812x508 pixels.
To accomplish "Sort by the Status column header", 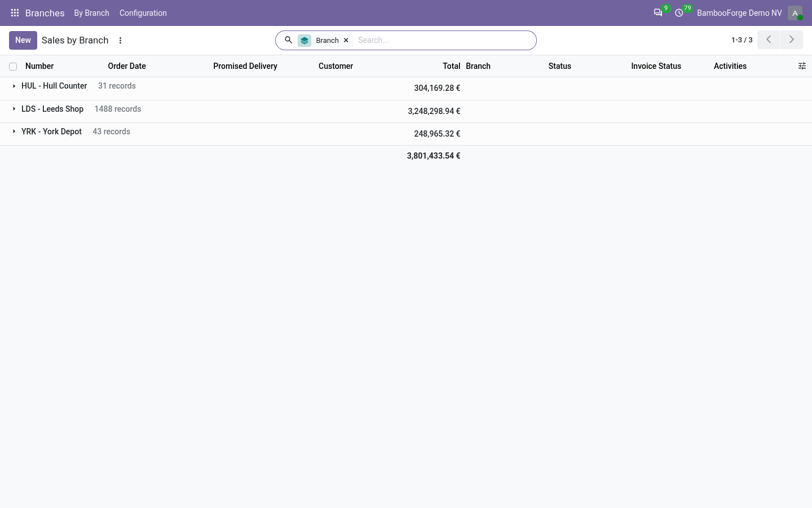I will point(559,66).
